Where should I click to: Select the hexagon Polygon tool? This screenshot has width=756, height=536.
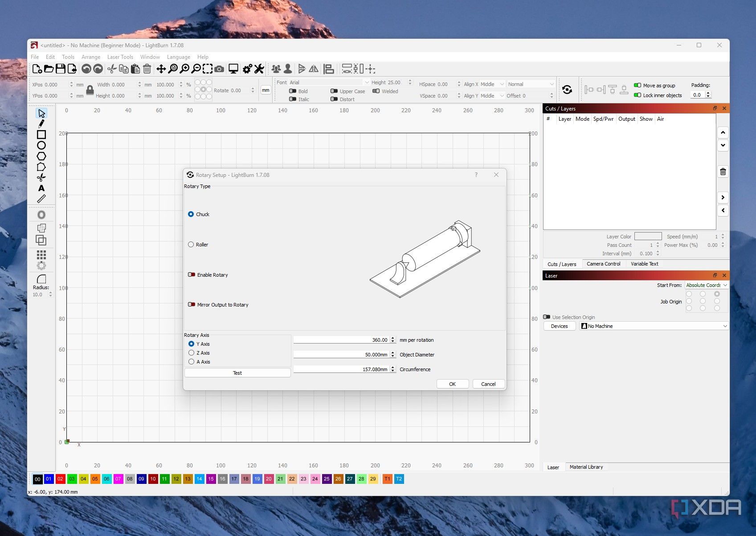tap(41, 156)
